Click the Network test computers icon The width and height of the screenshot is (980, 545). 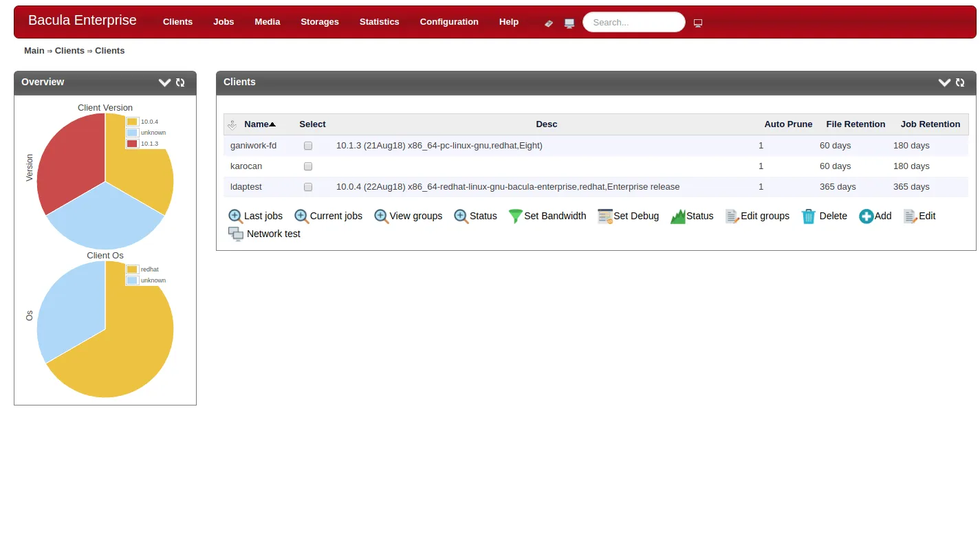coord(236,234)
